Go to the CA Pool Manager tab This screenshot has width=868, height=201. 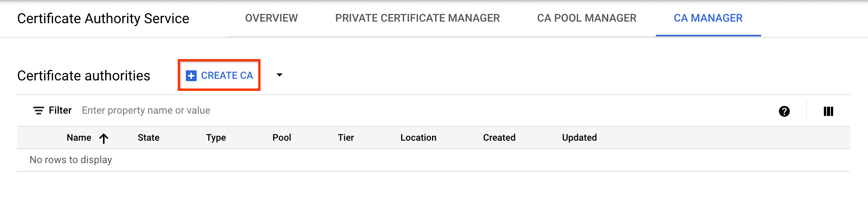click(587, 18)
